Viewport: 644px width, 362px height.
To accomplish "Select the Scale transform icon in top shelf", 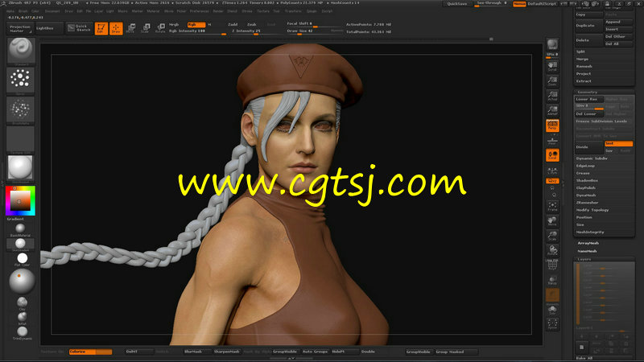I will click(x=146, y=28).
